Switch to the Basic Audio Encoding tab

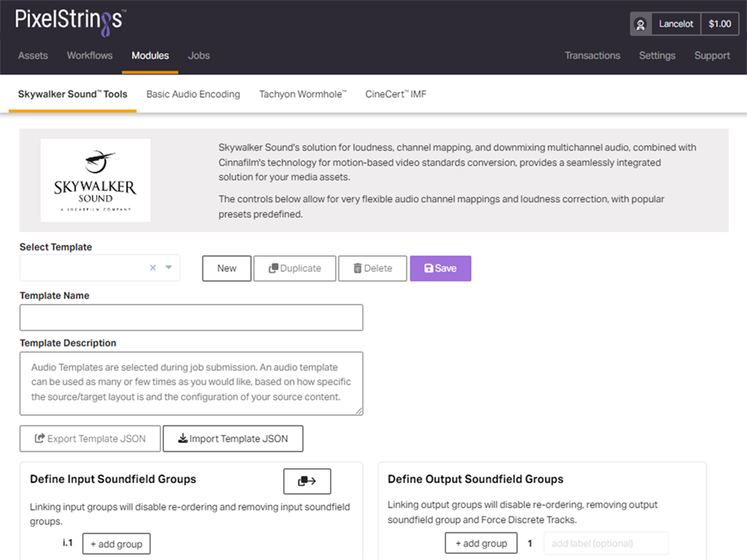click(x=193, y=94)
